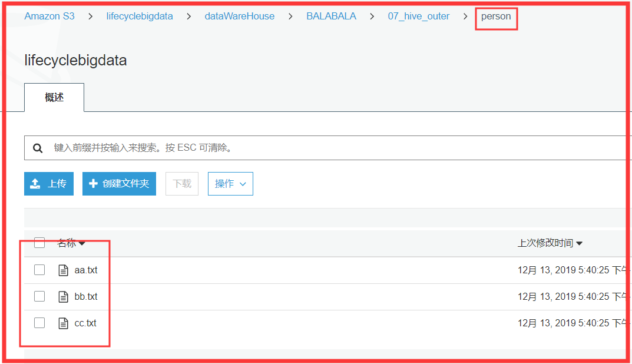Image resolution: width=632 pixels, height=364 pixels.
Task: Click the 上传 upload button
Action: (x=49, y=184)
